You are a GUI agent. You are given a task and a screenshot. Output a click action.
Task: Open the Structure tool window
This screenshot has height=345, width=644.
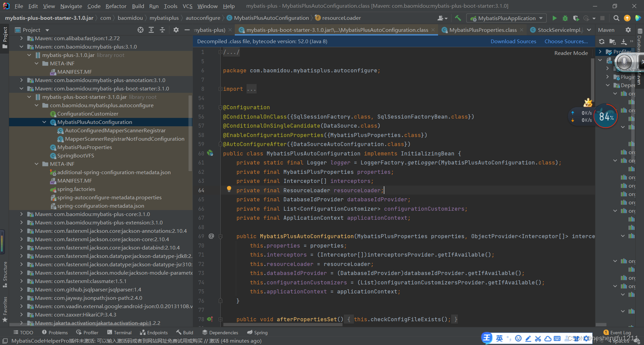point(5,275)
